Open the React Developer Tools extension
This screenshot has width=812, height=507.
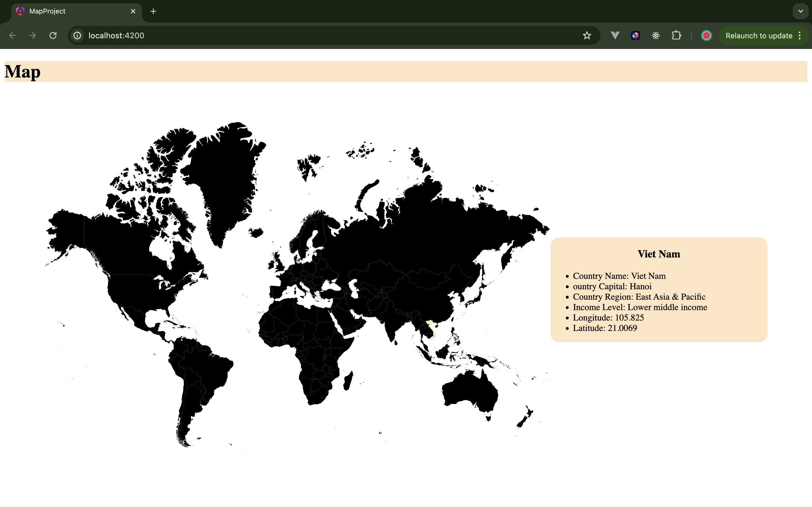click(656, 35)
